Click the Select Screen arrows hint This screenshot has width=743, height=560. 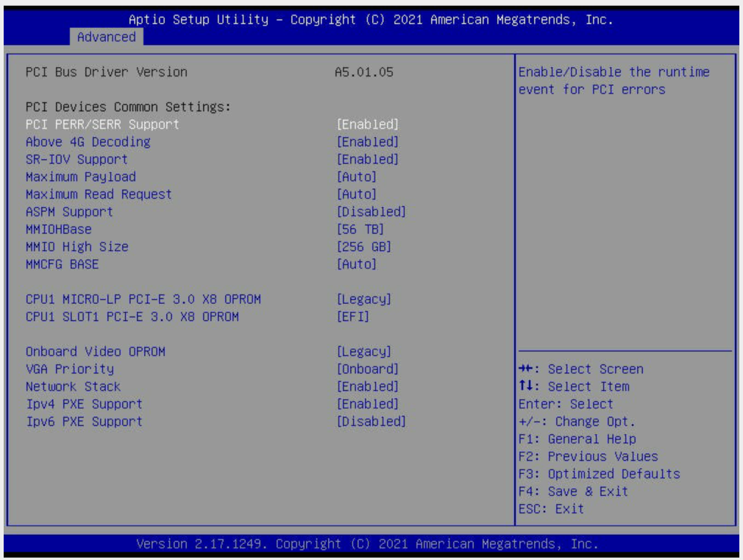point(581,369)
